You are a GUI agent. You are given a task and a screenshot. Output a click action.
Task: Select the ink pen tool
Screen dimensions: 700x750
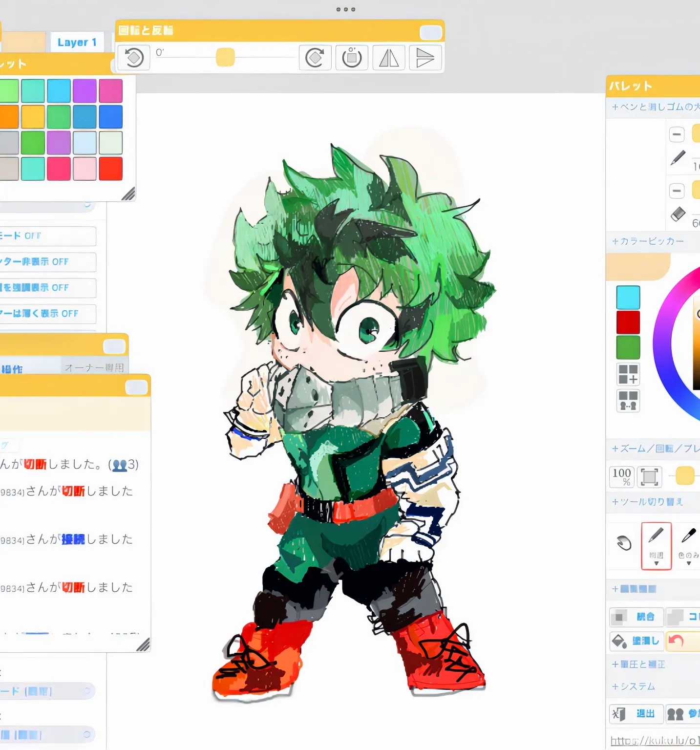coord(688,536)
